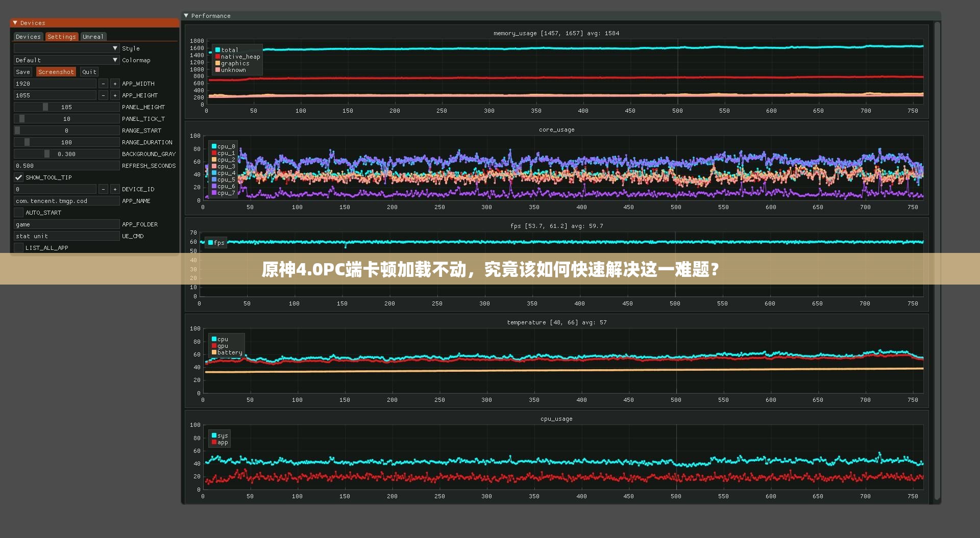Click the graphics legend swatch
Screen dimensions: 980x538
point(217,63)
